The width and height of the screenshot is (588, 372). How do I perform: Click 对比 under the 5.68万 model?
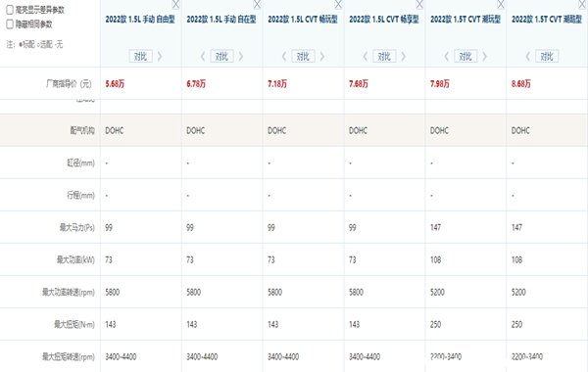[140, 57]
